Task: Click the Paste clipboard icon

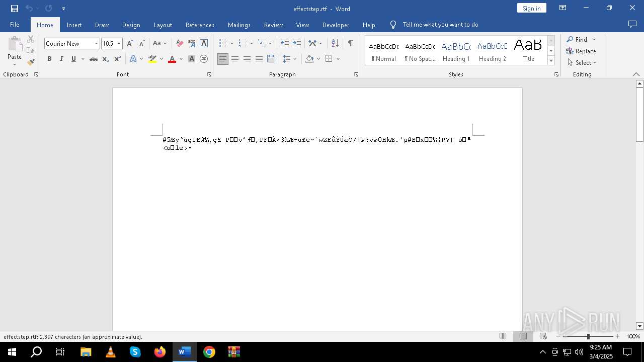Action: (15, 45)
